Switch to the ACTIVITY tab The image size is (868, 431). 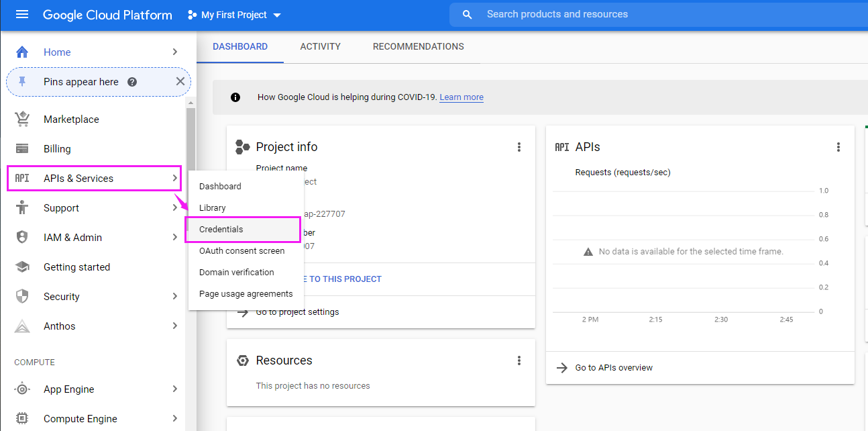coord(321,47)
